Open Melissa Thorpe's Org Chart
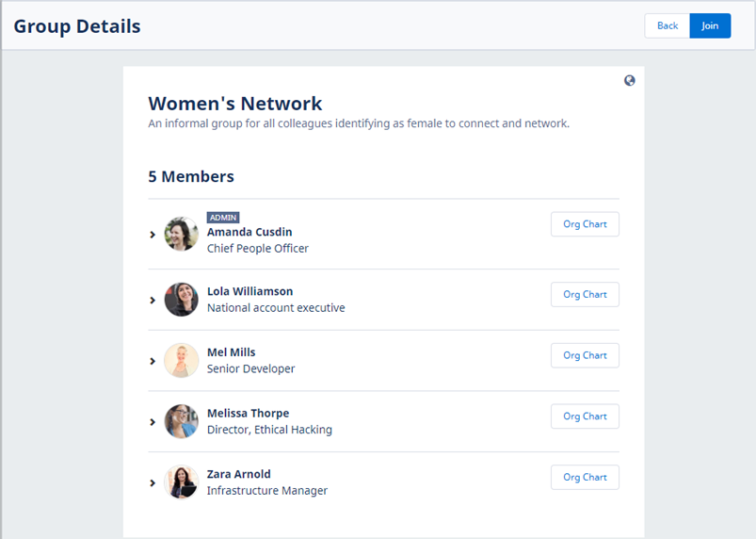 [585, 416]
